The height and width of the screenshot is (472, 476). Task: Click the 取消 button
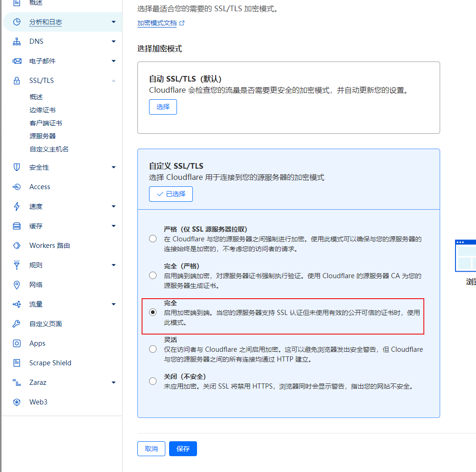151,449
